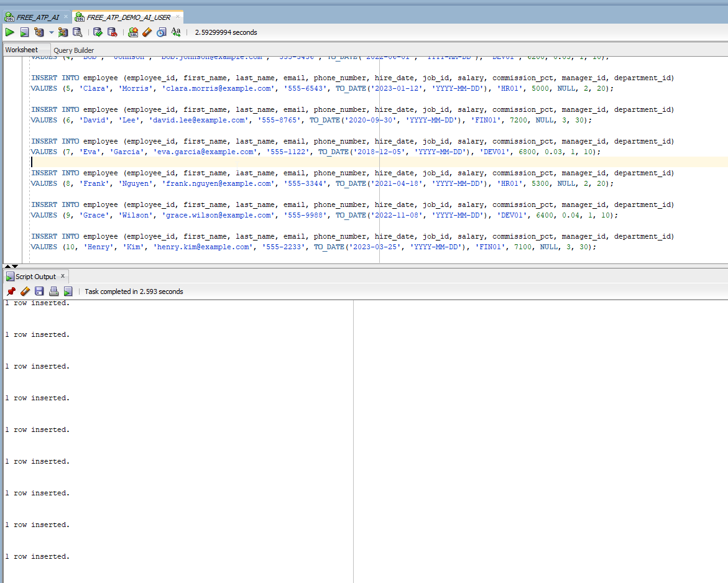Image resolution: width=728 pixels, height=583 pixels.
Task: Close the FREE_ATP_DEMO_AI_USER tab
Action: click(177, 17)
